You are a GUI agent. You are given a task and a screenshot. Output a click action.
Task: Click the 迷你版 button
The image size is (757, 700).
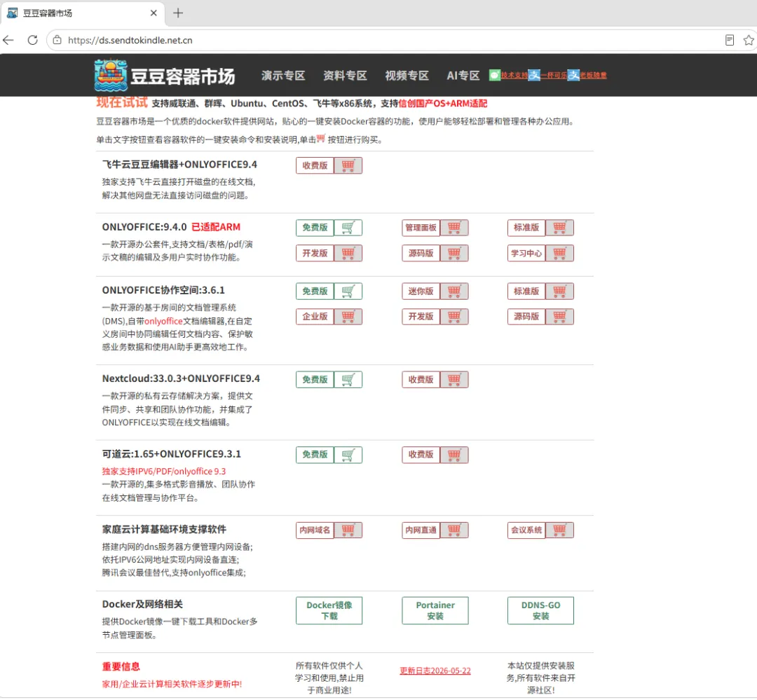[x=421, y=291]
